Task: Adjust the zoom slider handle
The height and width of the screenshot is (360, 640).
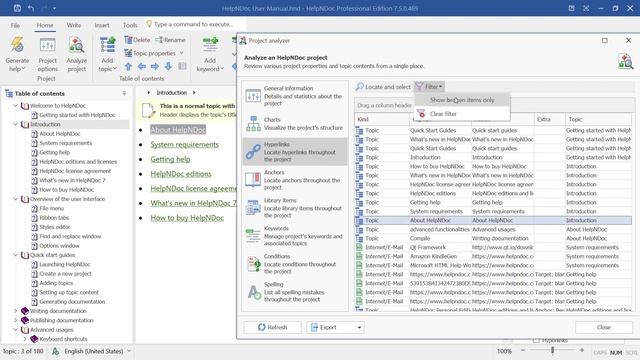Action: tap(552, 350)
